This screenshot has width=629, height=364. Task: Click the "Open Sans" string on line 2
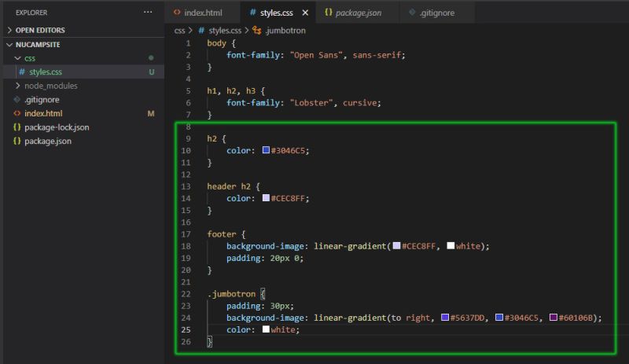pyautogui.click(x=317, y=55)
